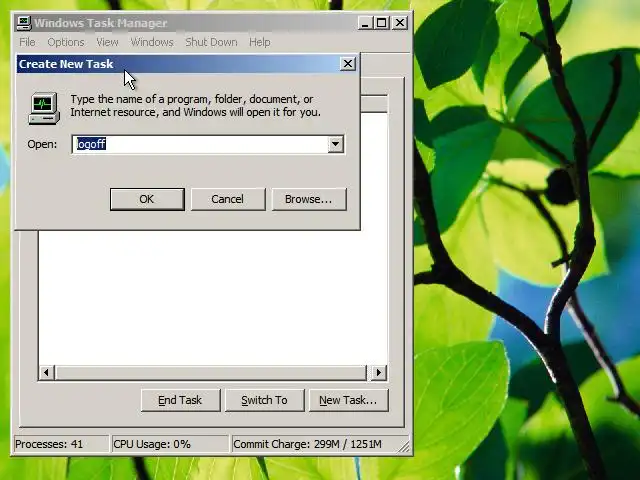Open the Options menu
Screen dimensions: 640x480
point(66,42)
